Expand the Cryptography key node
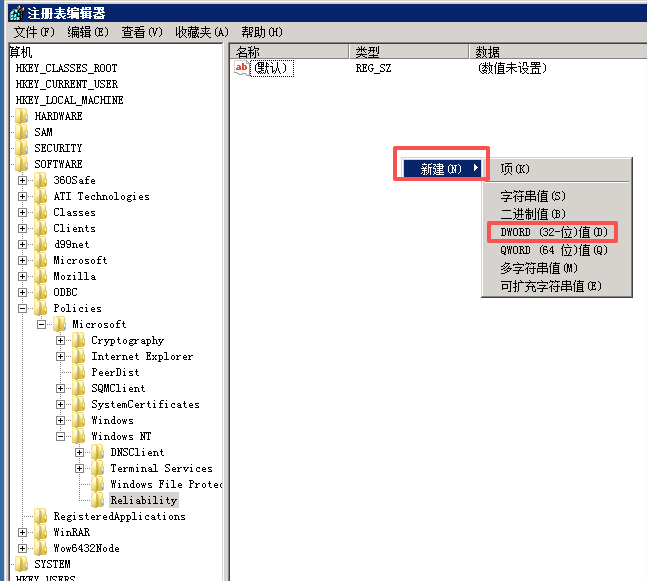647x581 pixels. click(x=61, y=340)
